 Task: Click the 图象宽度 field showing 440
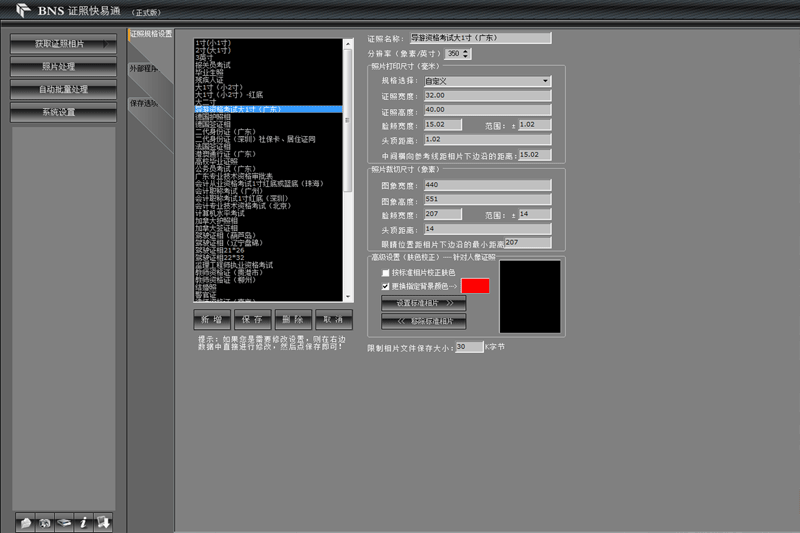point(488,185)
